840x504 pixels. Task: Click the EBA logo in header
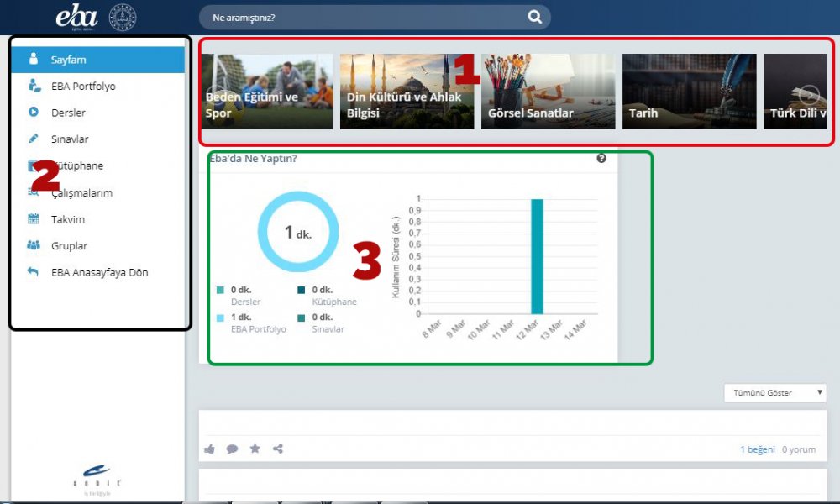[76, 17]
